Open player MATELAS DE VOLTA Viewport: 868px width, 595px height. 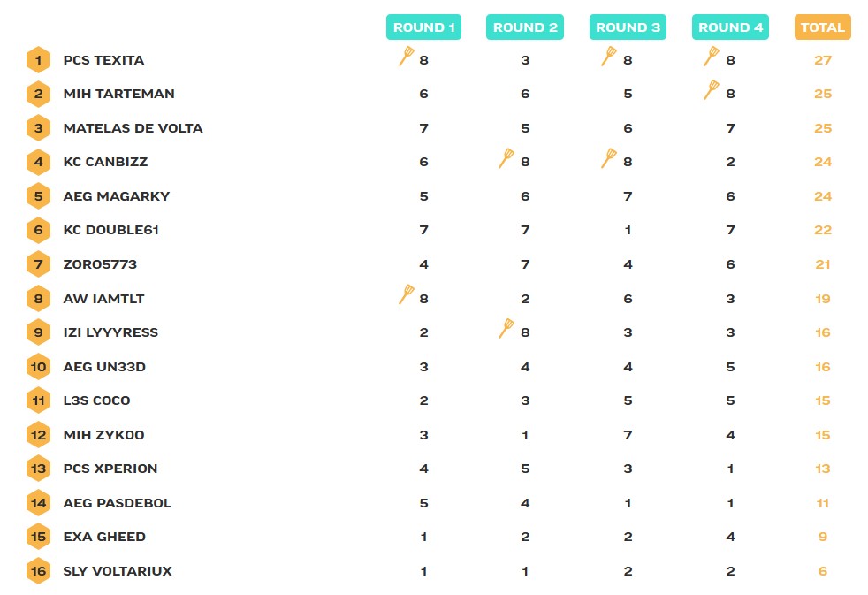133,128
